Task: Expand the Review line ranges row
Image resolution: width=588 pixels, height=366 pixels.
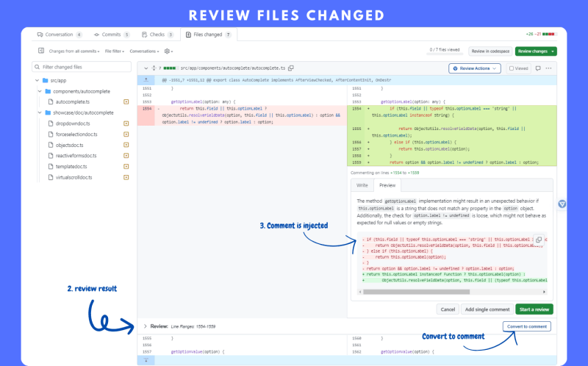Action: tap(145, 326)
